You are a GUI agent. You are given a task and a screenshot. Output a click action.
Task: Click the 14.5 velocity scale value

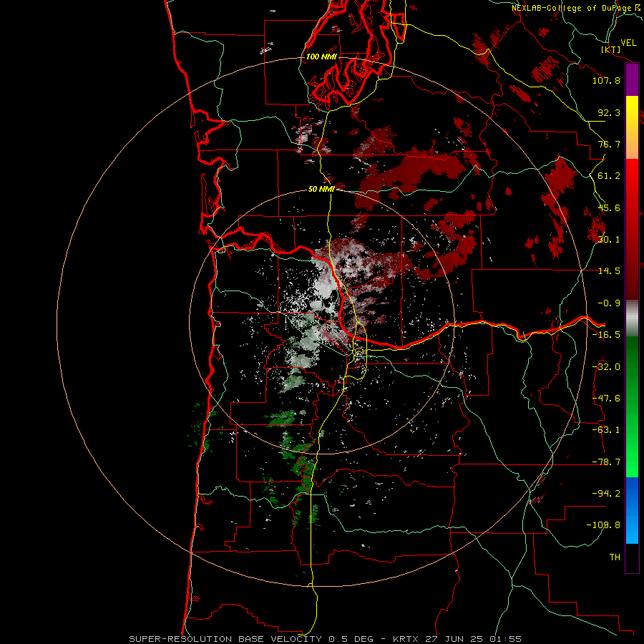(x=609, y=271)
